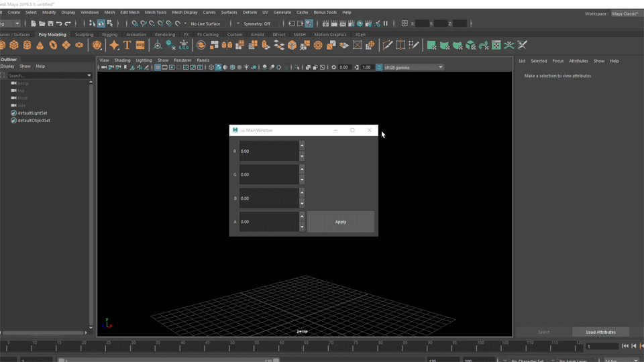Open the file folder icon in toolbar
Image resolution: width=644 pixels, height=362 pixels.
click(x=42, y=23)
